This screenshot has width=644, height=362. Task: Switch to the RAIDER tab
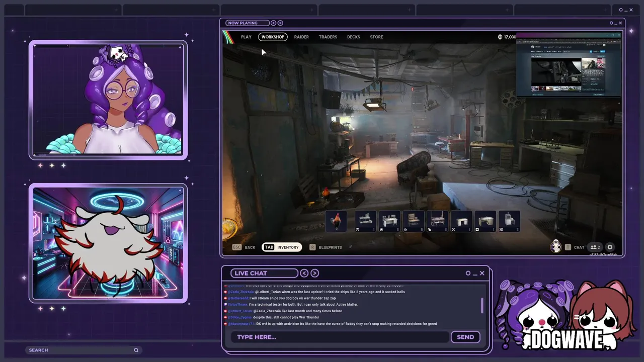[301, 37]
